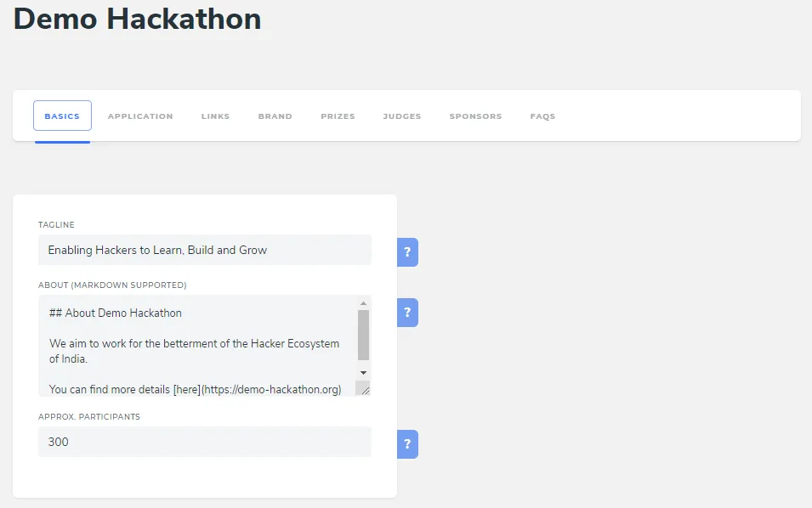Click the About textarea scroll down arrow
The width and height of the screenshot is (812, 508).
364,372
